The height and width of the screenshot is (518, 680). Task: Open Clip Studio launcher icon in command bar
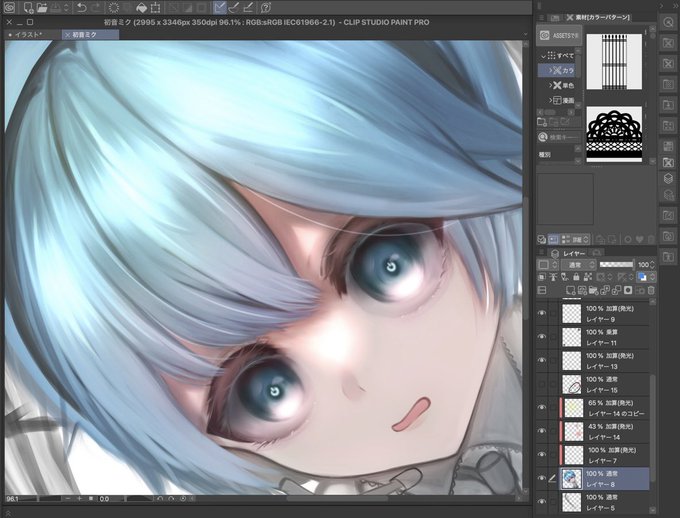(x=10, y=7)
